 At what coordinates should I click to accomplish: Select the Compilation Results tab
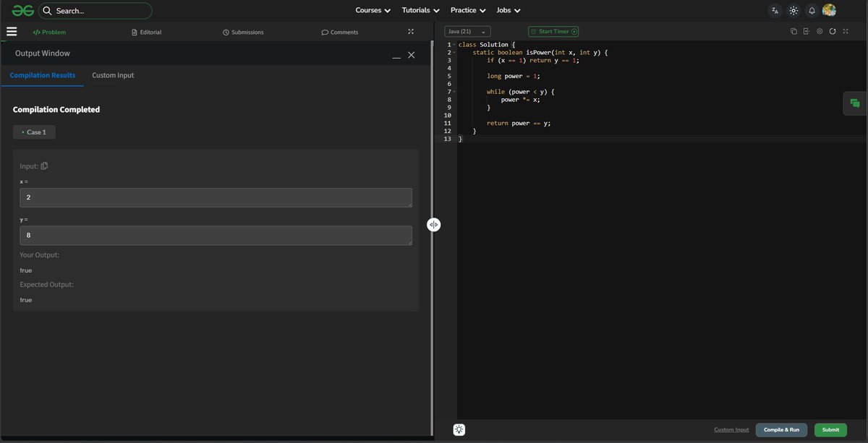click(43, 75)
